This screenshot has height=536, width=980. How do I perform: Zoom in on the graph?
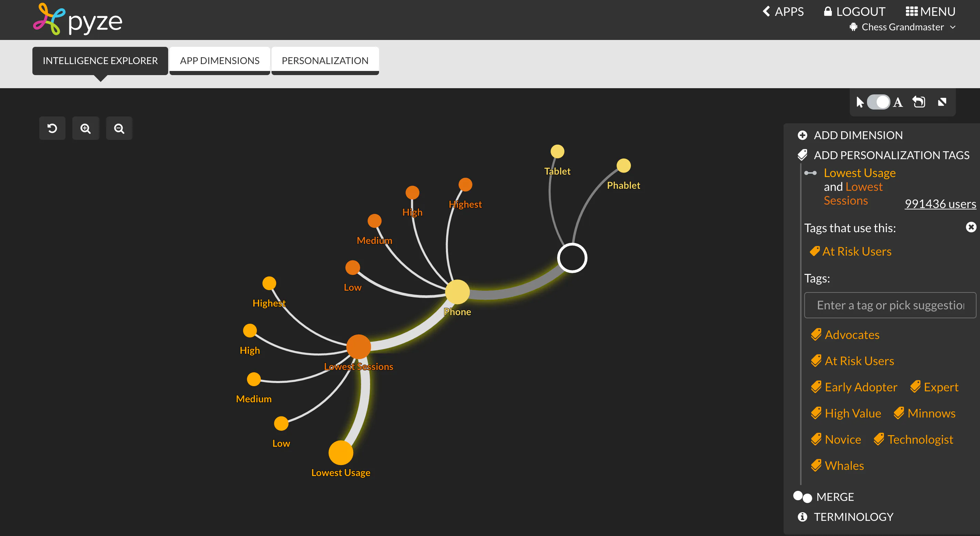click(x=85, y=128)
